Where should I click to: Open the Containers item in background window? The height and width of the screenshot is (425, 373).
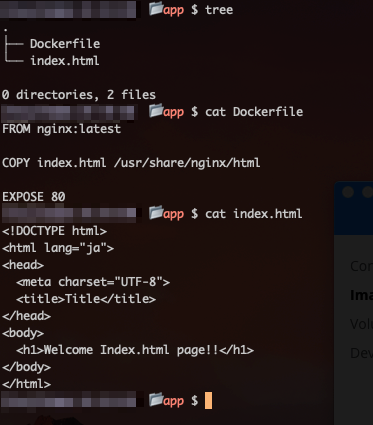point(361,266)
